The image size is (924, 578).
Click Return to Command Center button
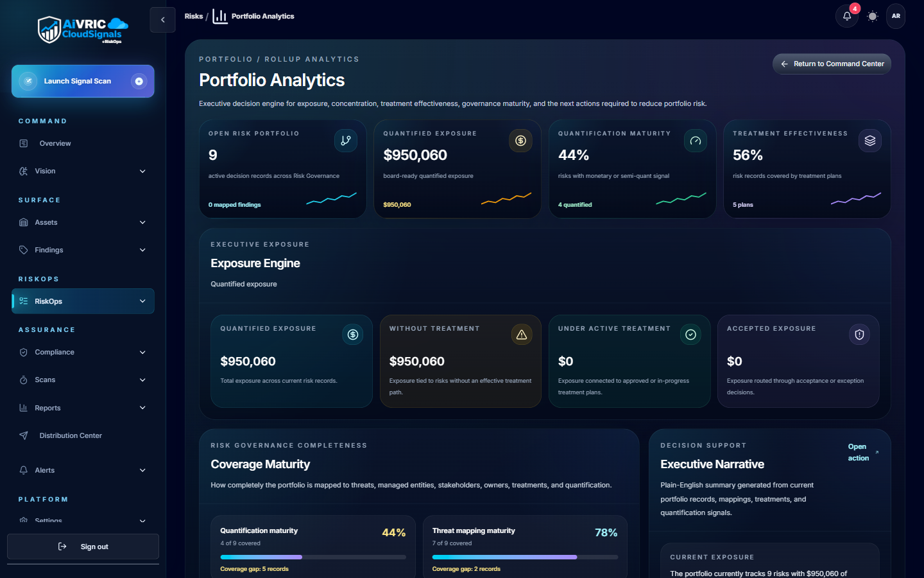[832, 64]
